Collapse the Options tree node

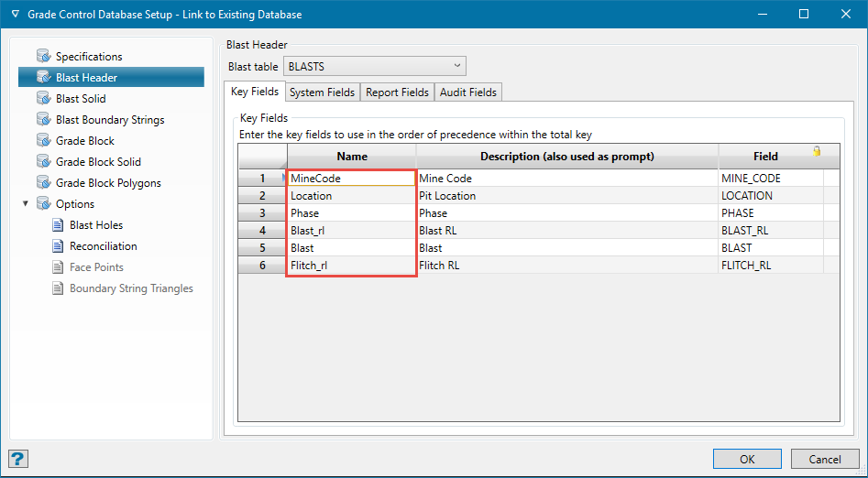click(x=26, y=204)
